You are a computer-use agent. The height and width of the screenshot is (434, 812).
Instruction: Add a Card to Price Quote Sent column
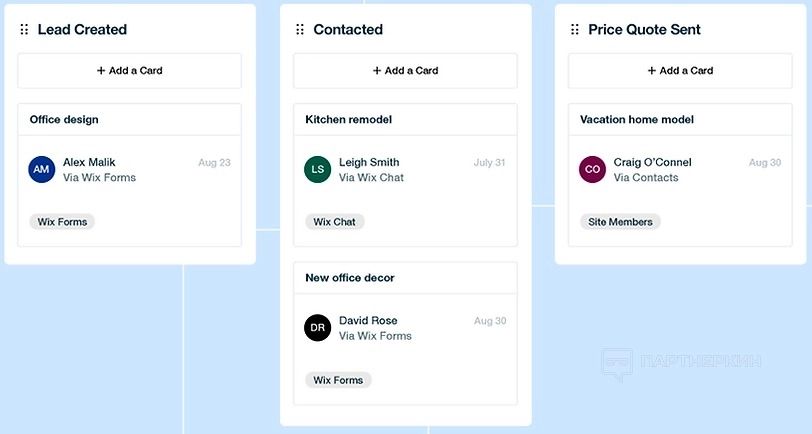tap(680, 71)
